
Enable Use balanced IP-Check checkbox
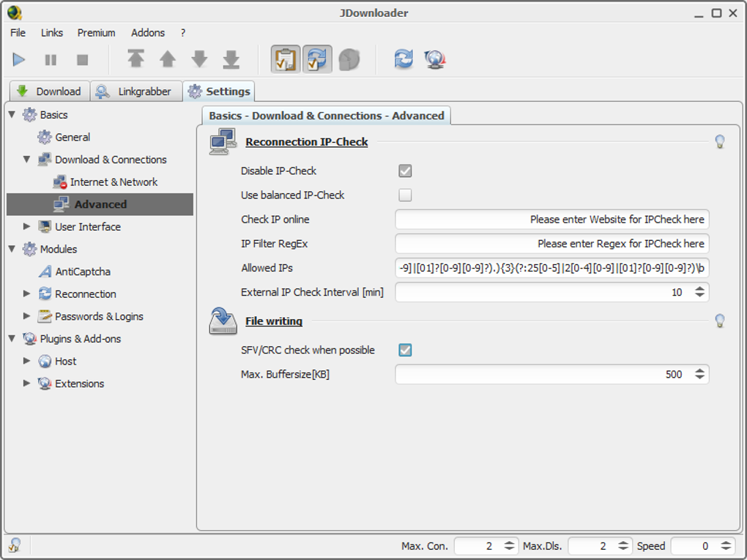pyautogui.click(x=405, y=195)
